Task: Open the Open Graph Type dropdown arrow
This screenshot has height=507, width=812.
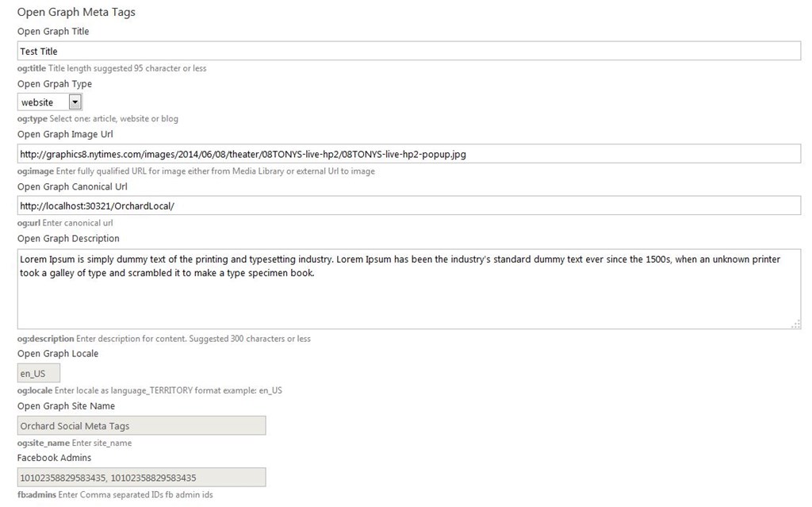Action: point(75,102)
